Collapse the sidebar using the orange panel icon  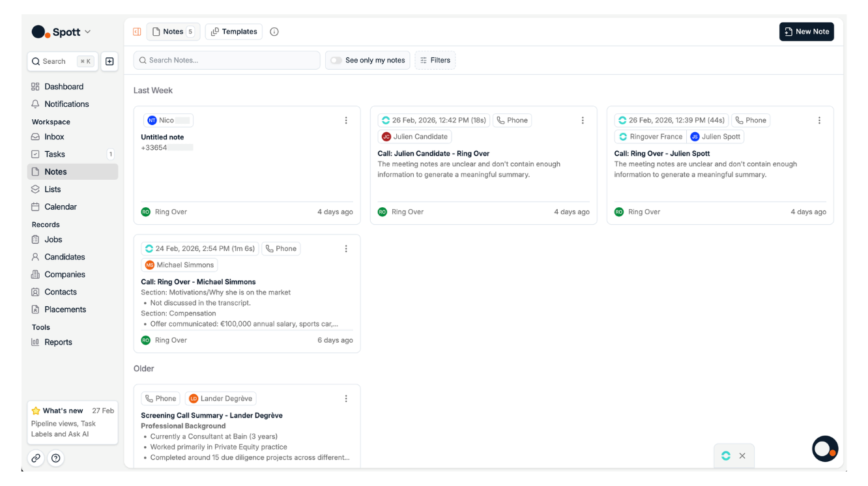point(136,31)
